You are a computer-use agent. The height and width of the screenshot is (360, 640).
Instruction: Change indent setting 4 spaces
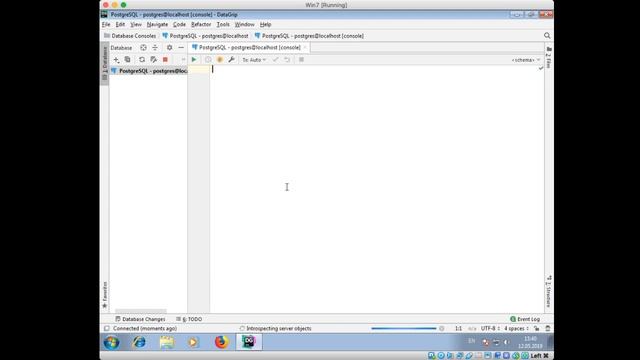516,329
